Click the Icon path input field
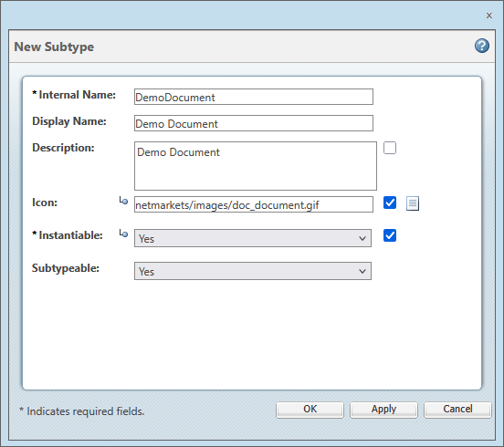Screen dimensions: 504x447 pyautogui.click(x=254, y=204)
